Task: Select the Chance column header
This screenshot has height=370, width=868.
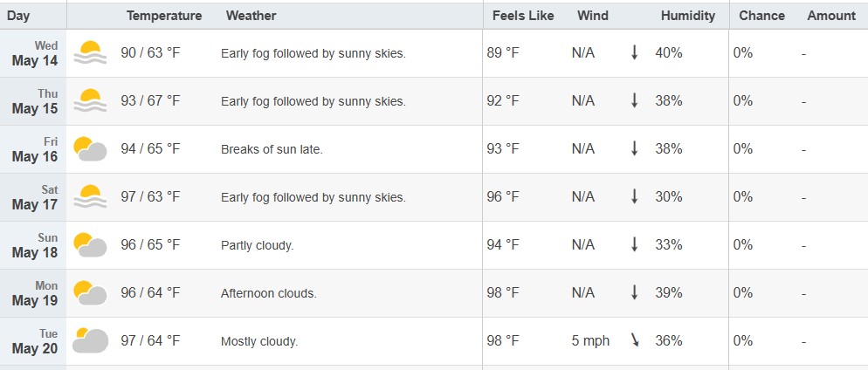Action: pos(761,16)
